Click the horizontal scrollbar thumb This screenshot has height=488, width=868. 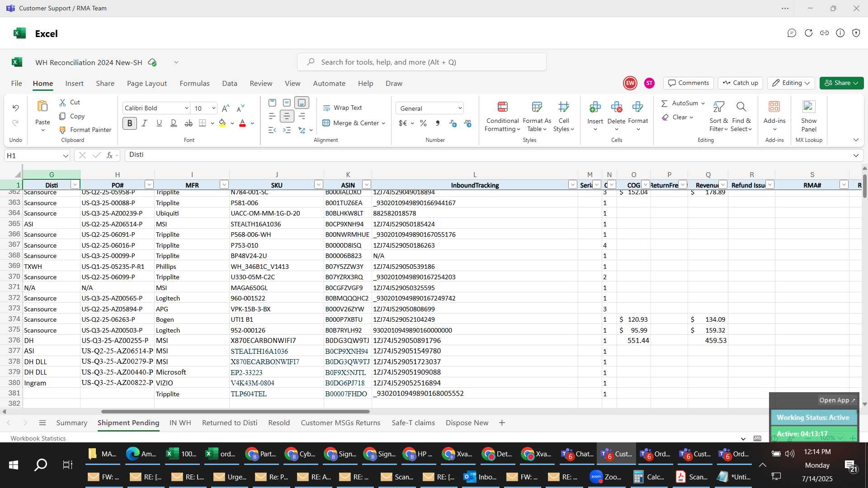(236, 412)
